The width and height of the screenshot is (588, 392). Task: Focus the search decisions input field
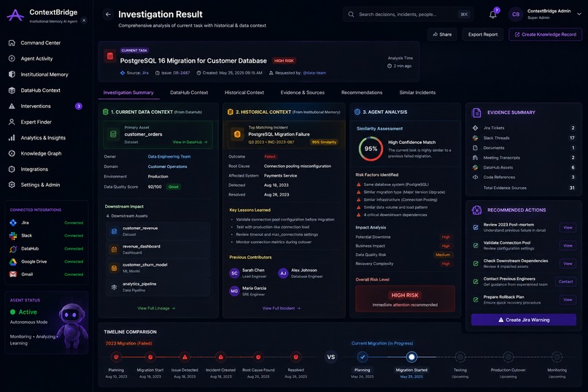pos(408,15)
